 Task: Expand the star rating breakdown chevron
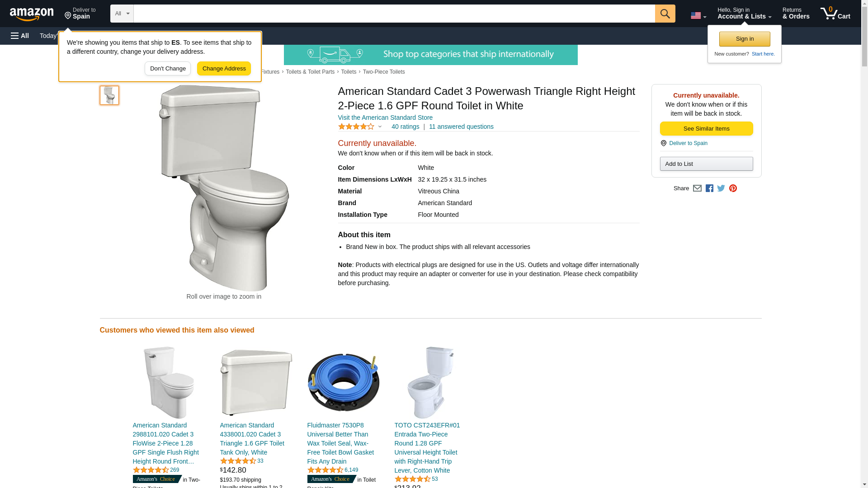point(380,127)
